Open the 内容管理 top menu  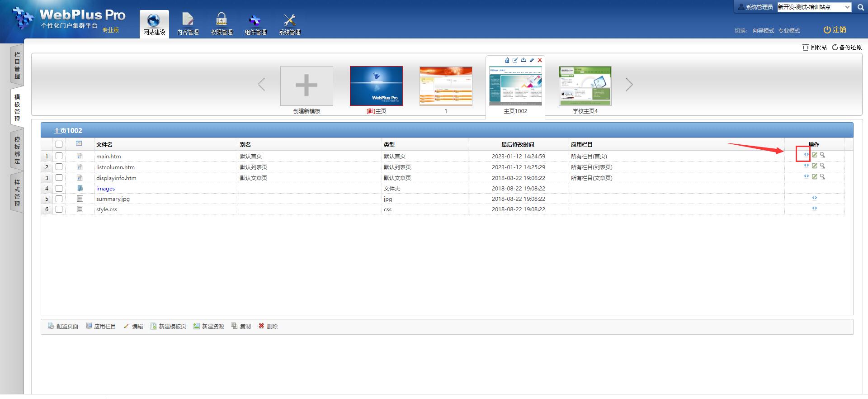pyautogui.click(x=188, y=24)
